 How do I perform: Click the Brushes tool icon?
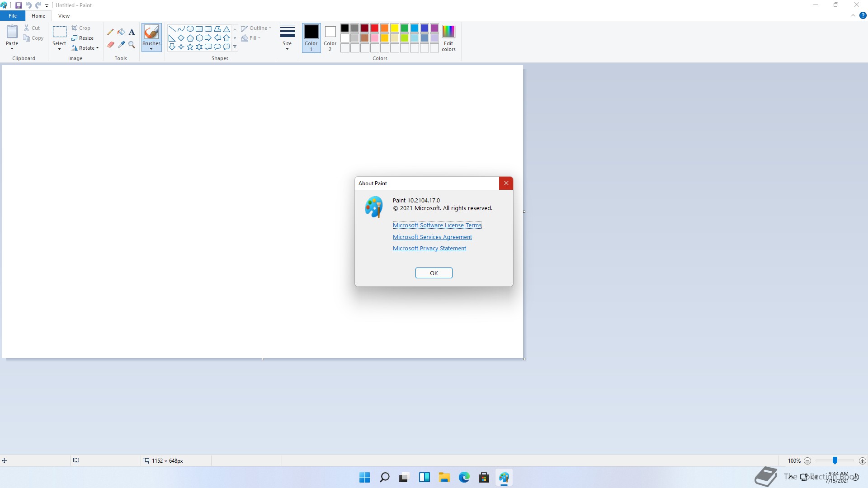point(151,32)
